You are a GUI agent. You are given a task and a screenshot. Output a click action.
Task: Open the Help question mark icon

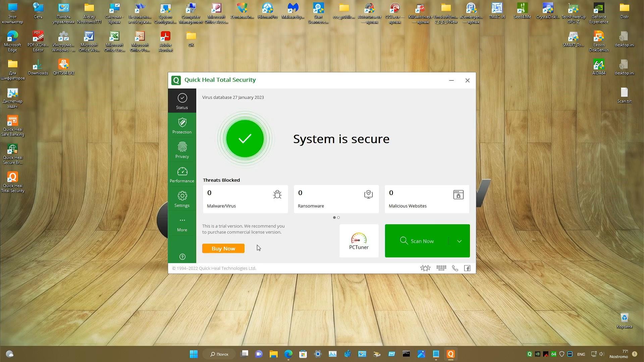(182, 257)
